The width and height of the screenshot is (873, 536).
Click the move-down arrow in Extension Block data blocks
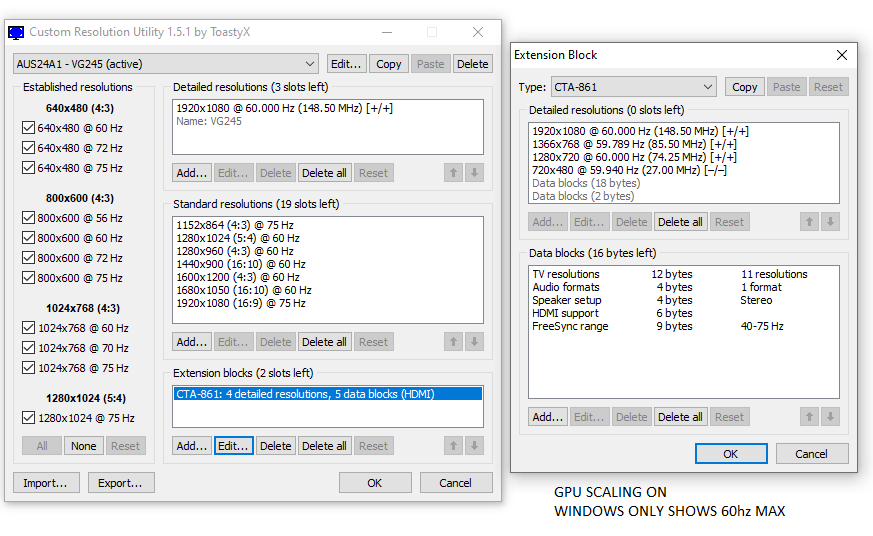830,417
